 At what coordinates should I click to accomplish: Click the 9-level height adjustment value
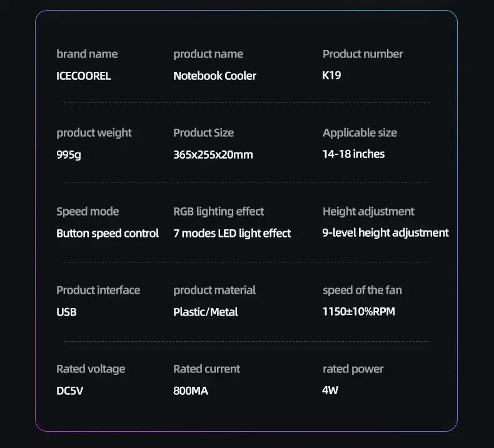pyautogui.click(x=385, y=233)
